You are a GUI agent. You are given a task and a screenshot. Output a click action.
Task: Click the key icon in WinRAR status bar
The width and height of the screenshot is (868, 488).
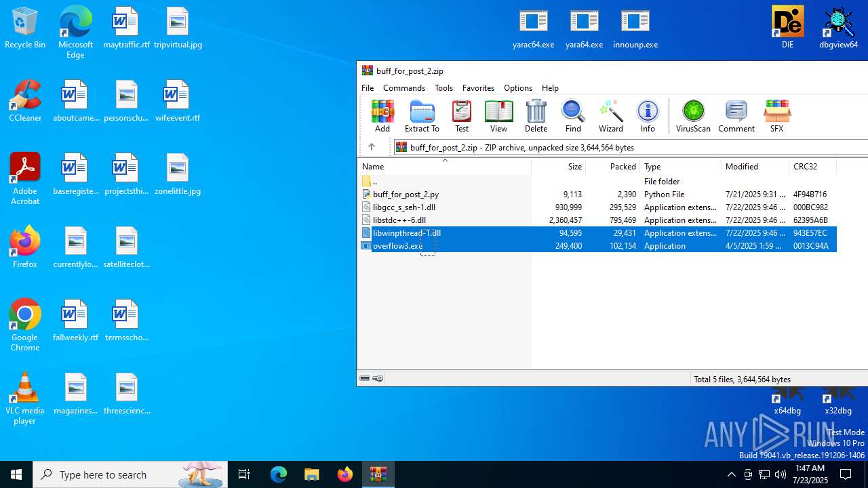(378, 379)
